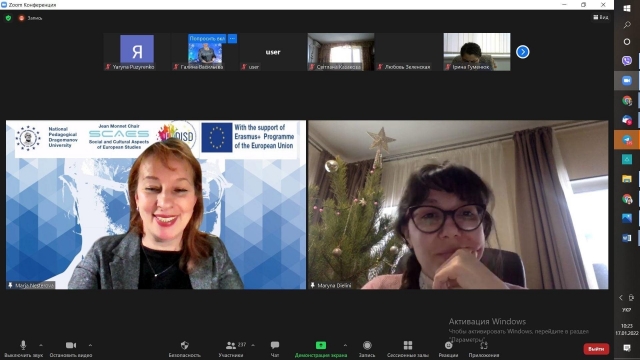Open Telegram from the taskbar
The height and width of the screenshot is (360, 640).
[627, 140]
